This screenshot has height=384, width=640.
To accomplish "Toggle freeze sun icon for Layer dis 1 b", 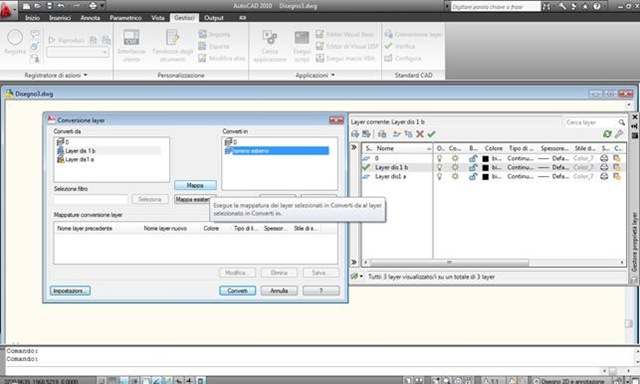I will pos(455,167).
